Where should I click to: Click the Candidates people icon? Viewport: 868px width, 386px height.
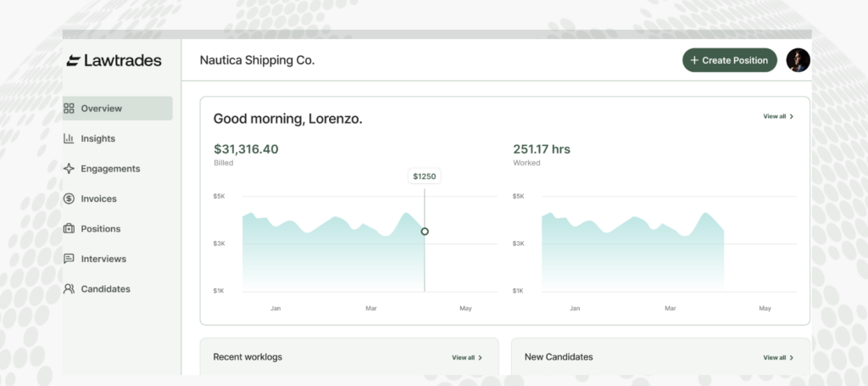pyautogui.click(x=70, y=289)
